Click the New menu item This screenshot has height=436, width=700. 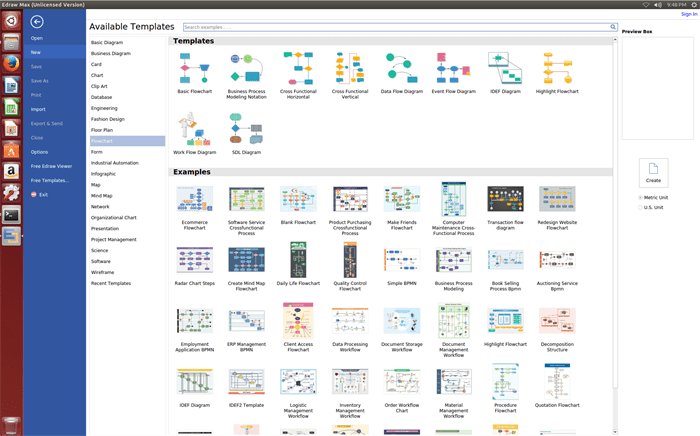click(x=54, y=52)
